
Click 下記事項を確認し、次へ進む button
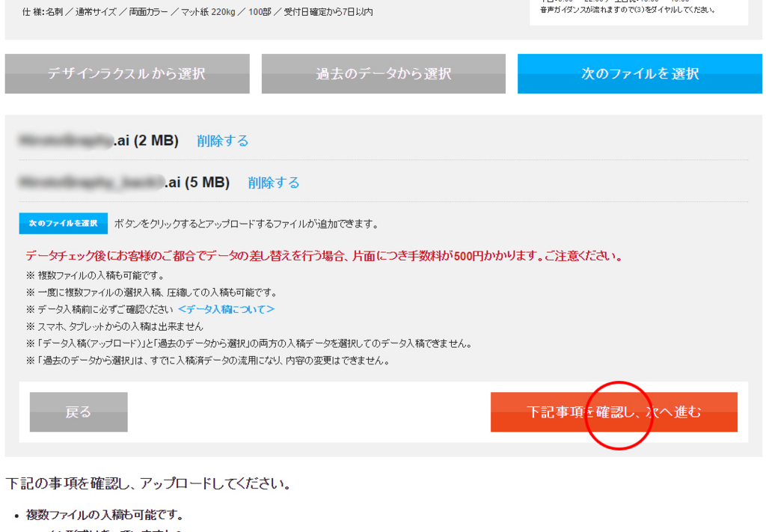pos(614,412)
